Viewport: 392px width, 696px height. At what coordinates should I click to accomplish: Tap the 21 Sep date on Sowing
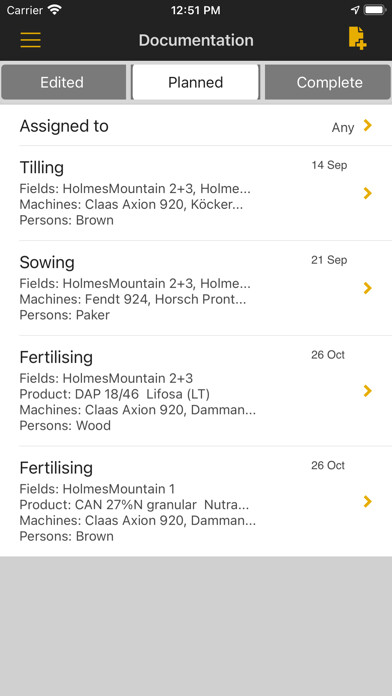[329, 260]
